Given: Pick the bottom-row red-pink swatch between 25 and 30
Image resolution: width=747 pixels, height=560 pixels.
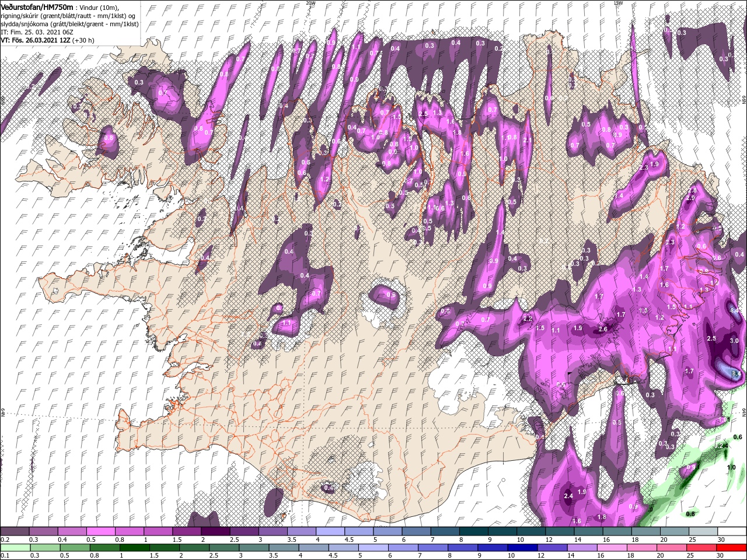Looking at the screenshot, I should pos(701,548).
